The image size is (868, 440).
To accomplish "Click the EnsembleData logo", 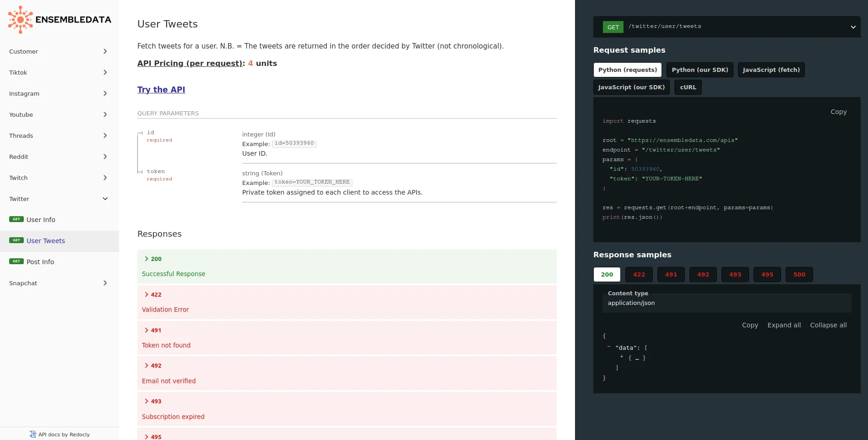I will [60, 20].
